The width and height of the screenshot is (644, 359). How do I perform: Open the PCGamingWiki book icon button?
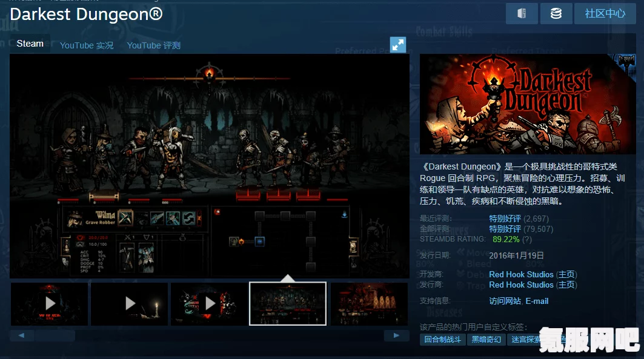pyautogui.click(x=522, y=13)
